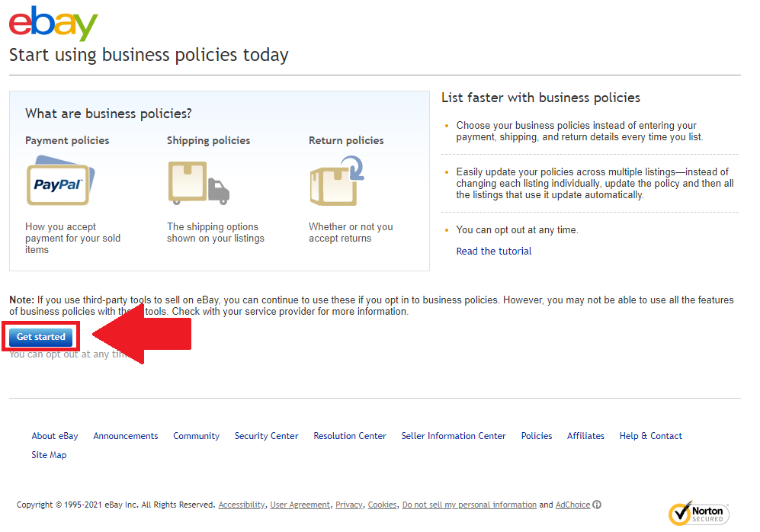Go to Help & Contact

click(x=650, y=436)
